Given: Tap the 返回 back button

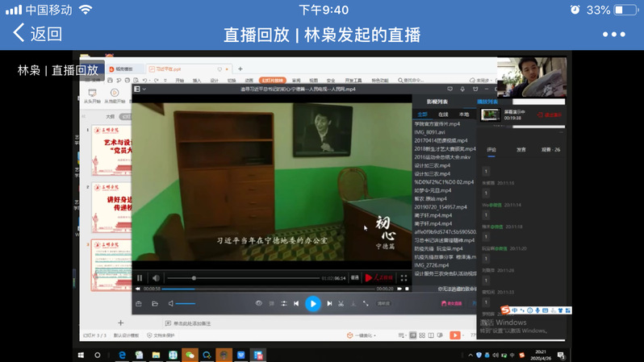Looking at the screenshot, I should point(37,33).
